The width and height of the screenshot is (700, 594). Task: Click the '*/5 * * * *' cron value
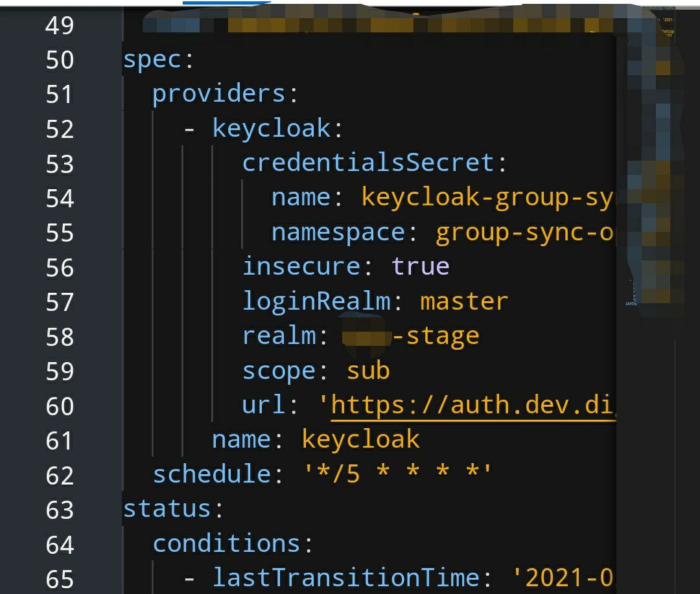[x=397, y=473]
